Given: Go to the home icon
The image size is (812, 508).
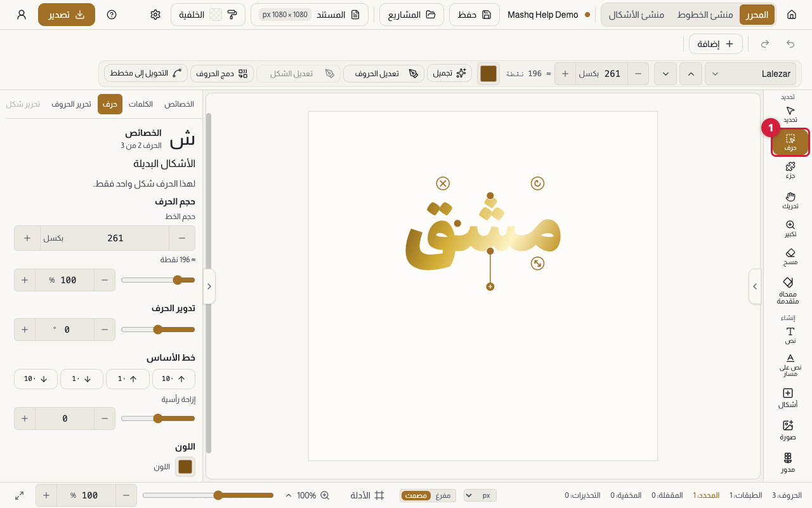Looking at the screenshot, I should tap(791, 15).
